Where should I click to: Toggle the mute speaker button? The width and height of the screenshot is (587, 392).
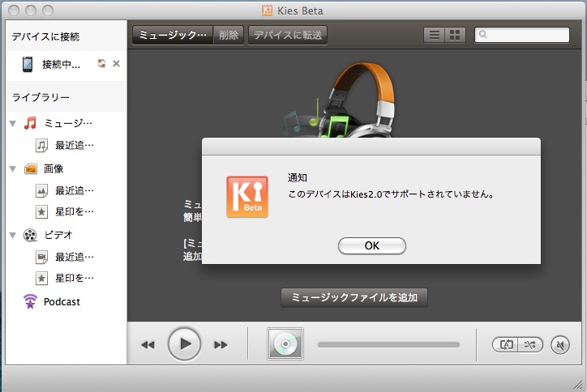(560, 345)
